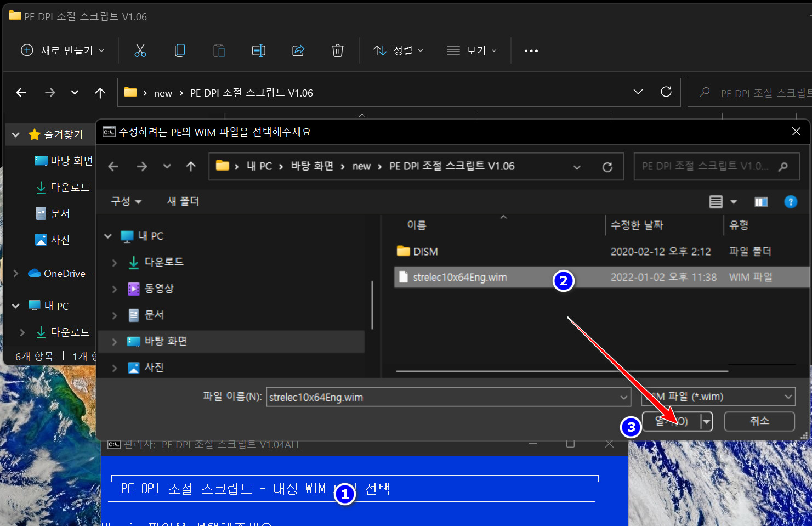The height and width of the screenshot is (526, 812).
Task: Select strelec10x64Eng.wim file
Action: pyautogui.click(x=602, y=277)
